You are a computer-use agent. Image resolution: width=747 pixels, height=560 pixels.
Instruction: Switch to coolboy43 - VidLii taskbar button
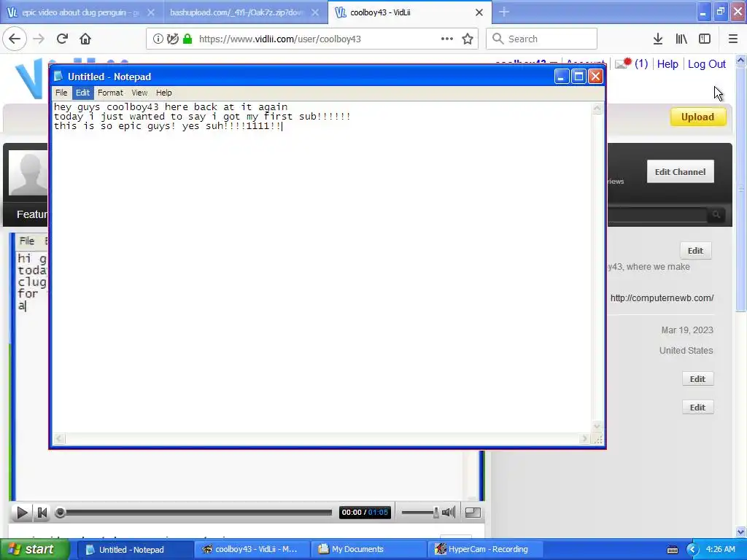[x=252, y=550]
